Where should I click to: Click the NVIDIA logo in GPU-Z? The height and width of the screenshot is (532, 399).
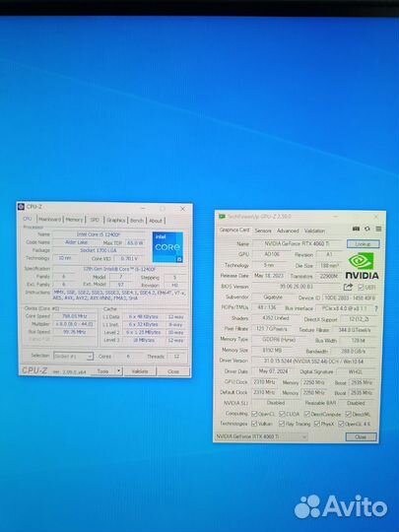(362, 266)
